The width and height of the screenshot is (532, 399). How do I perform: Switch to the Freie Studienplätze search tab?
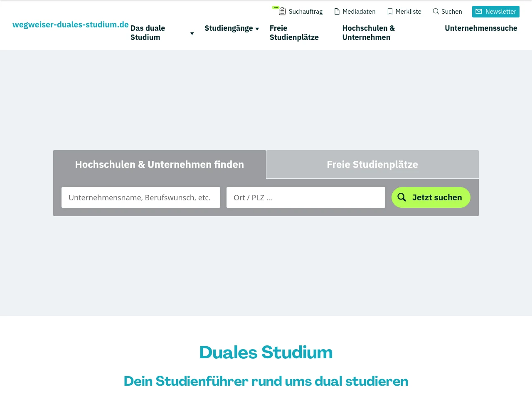pos(372,165)
